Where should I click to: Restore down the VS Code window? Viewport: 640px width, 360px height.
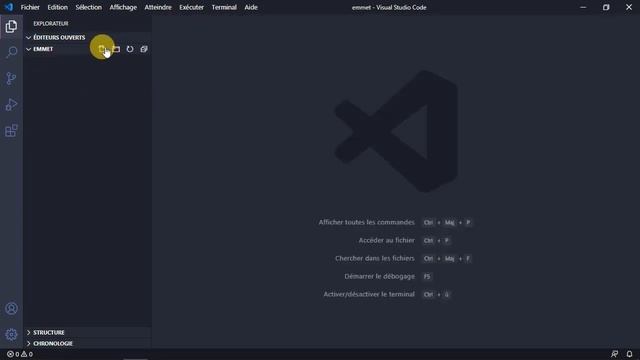(606, 7)
